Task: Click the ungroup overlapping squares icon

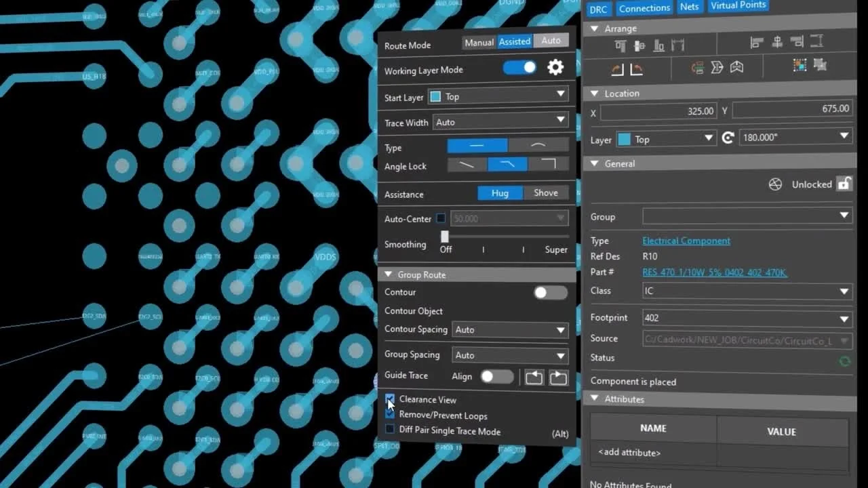Action: 820,64
